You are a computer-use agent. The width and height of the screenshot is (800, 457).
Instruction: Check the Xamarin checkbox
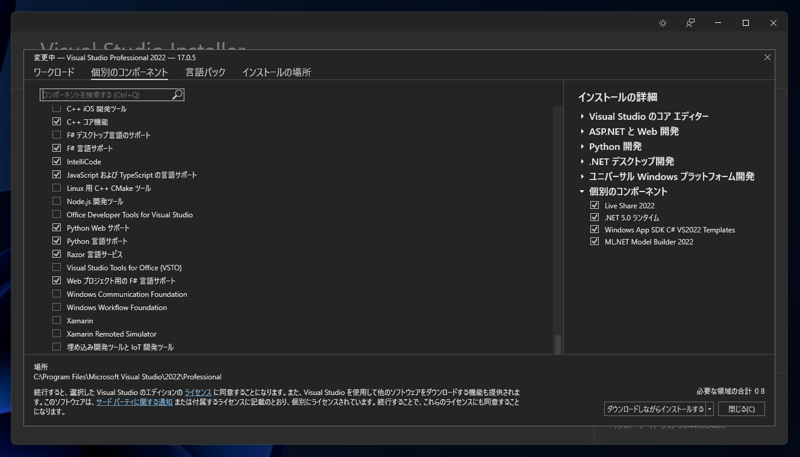click(x=57, y=320)
